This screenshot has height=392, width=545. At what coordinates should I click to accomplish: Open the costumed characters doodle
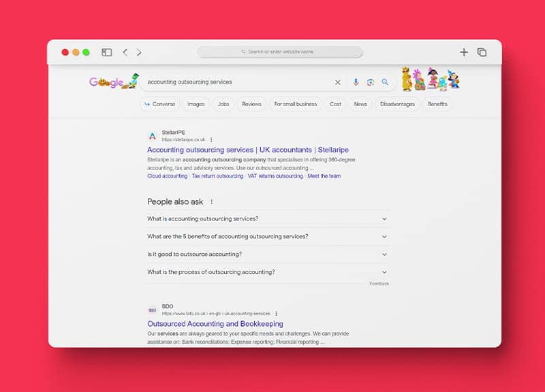click(431, 79)
